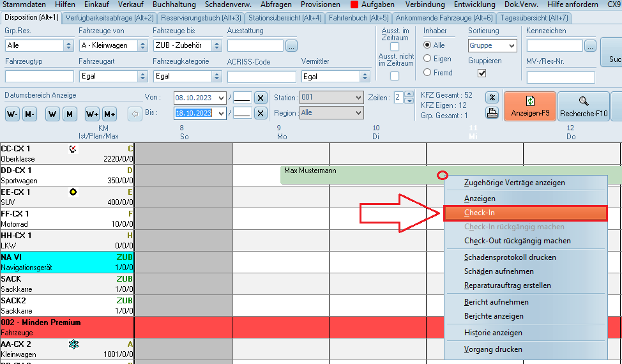The width and height of the screenshot is (622, 364).
Task: Click the snowflake icon on AA-CX 2
Action: pyautogui.click(x=74, y=344)
